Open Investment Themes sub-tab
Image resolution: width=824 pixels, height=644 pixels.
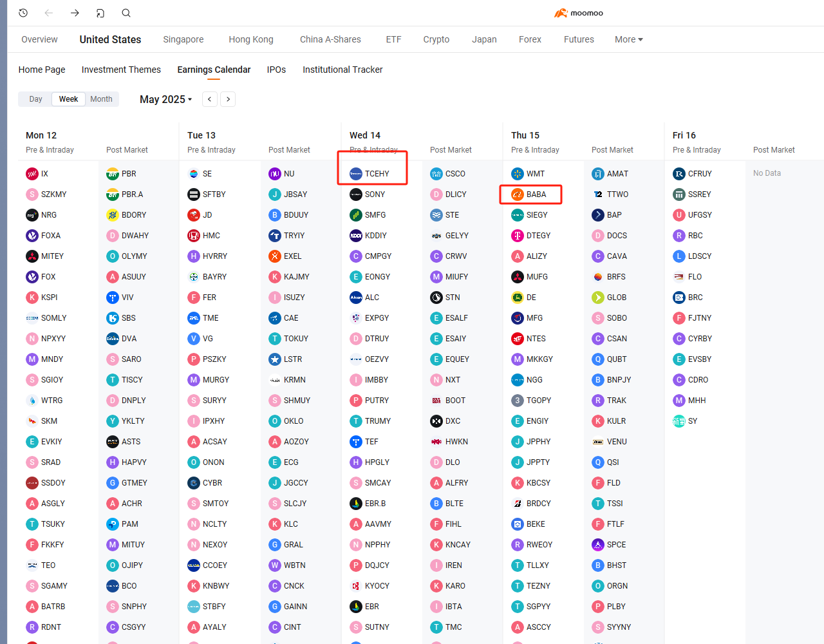pos(121,70)
